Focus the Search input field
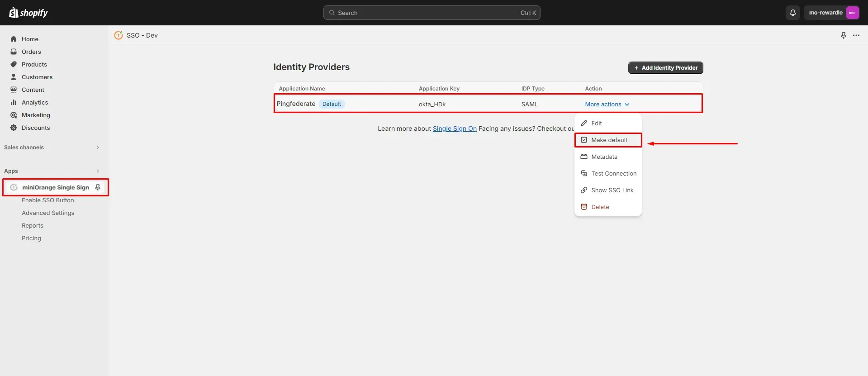 pyautogui.click(x=432, y=13)
